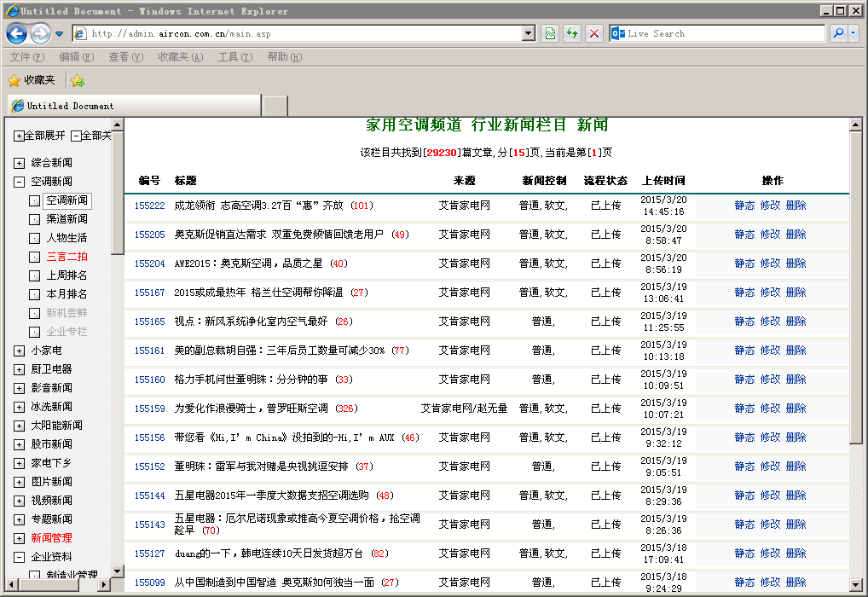This screenshot has width=868, height=597.
Task: Open the 帮助(H) menu
Action: 285,57
